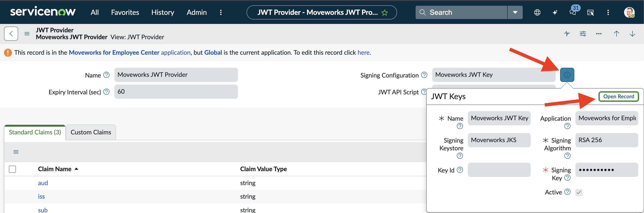The height and width of the screenshot is (213, 644).
Task: Show help for Signing Configuration field
Action: (424, 75)
